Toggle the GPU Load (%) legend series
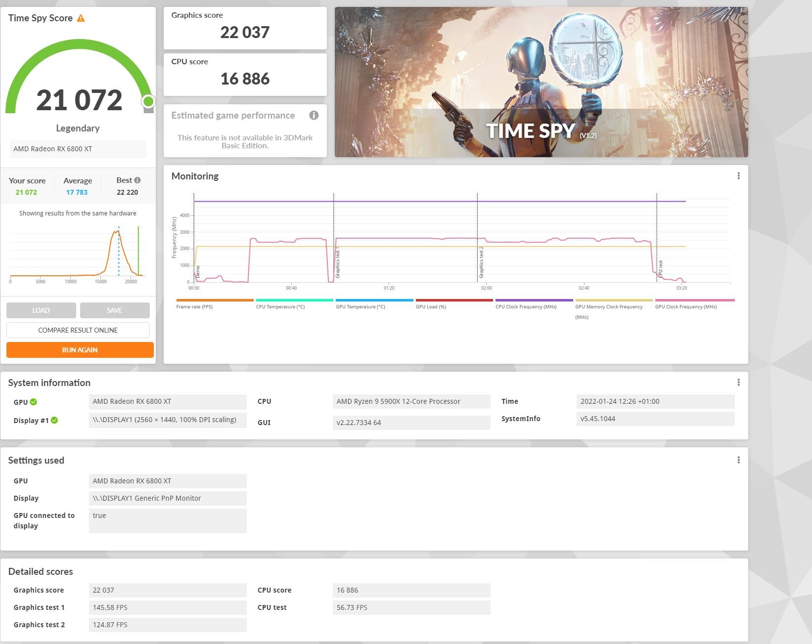 click(454, 304)
